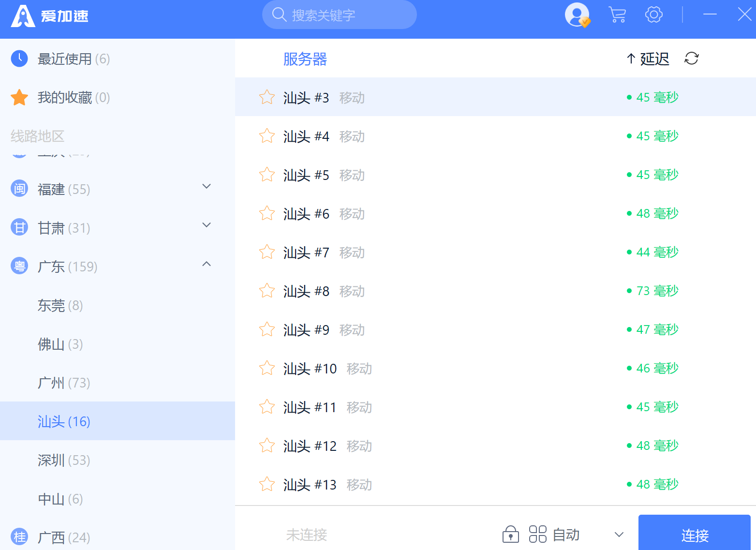Open 最近使用 (6) list

click(118, 59)
